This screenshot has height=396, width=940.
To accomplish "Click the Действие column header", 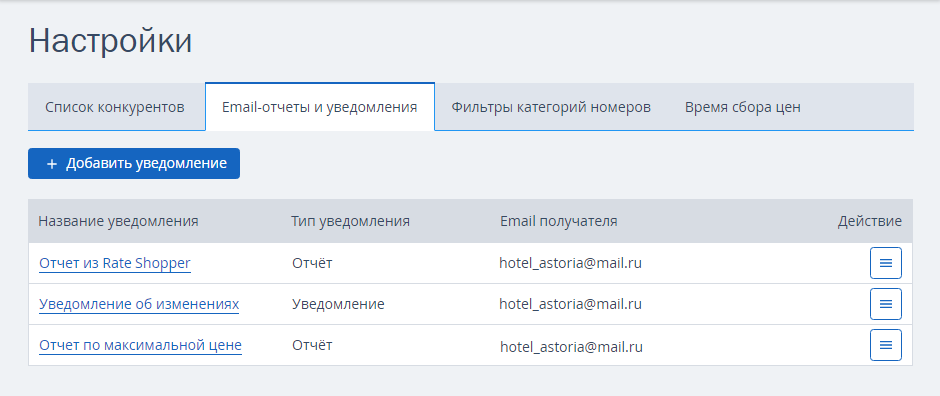I will (869, 221).
